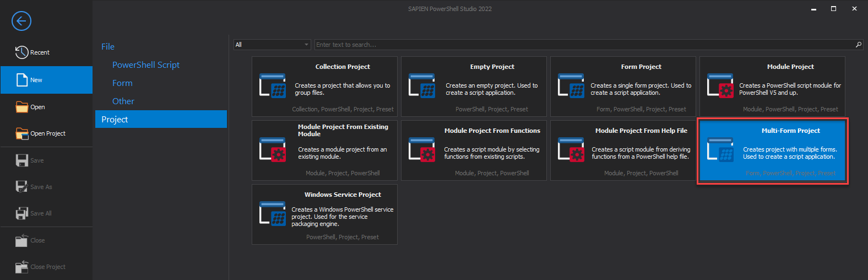Open the Recent menu entry
This screenshot has height=280, width=868.
pyautogui.click(x=46, y=52)
